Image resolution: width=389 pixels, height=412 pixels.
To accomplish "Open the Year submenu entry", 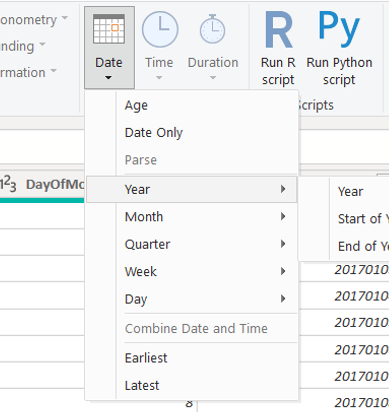I will click(x=191, y=189).
